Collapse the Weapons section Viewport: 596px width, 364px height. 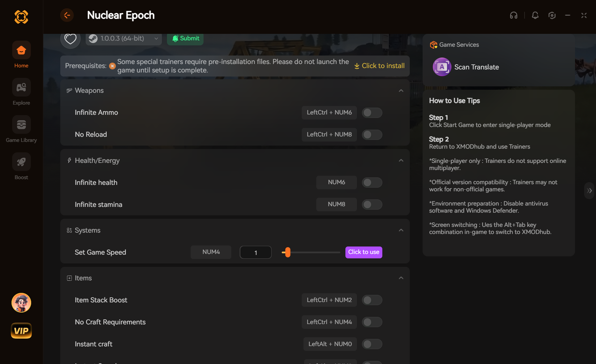click(401, 91)
